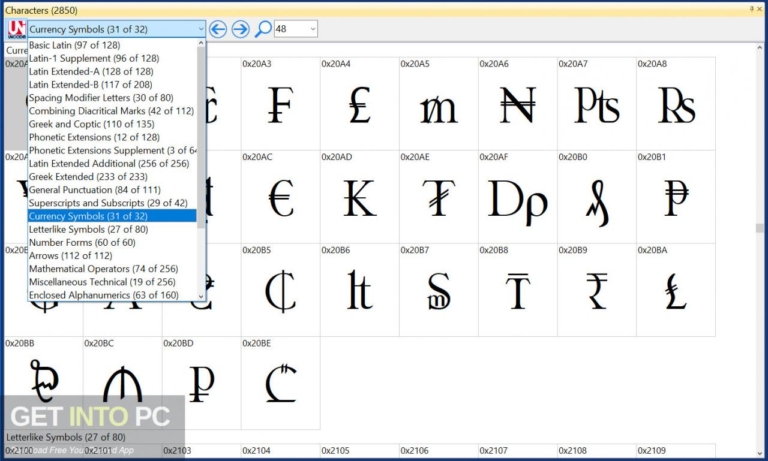Viewport: 768px width, 461px height.
Task: Select French Franc glyph 0x20A3
Action: (x=281, y=103)
